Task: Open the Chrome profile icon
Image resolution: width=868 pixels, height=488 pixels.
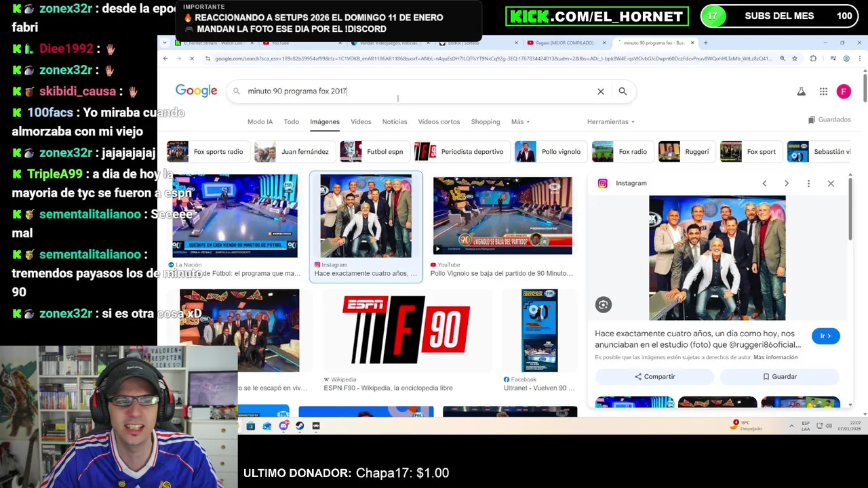Action: pyautogui.click(x=846, y=59)
